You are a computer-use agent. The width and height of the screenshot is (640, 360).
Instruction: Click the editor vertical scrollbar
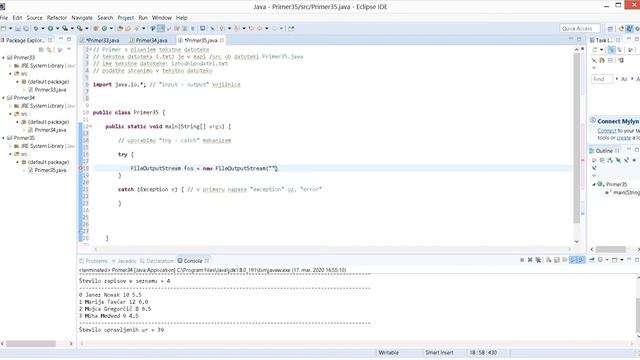click(x=577, y=139)
